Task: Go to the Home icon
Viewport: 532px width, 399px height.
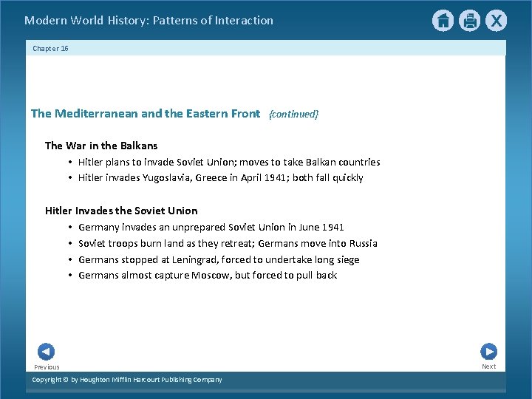Action: [x=443, y=21]
